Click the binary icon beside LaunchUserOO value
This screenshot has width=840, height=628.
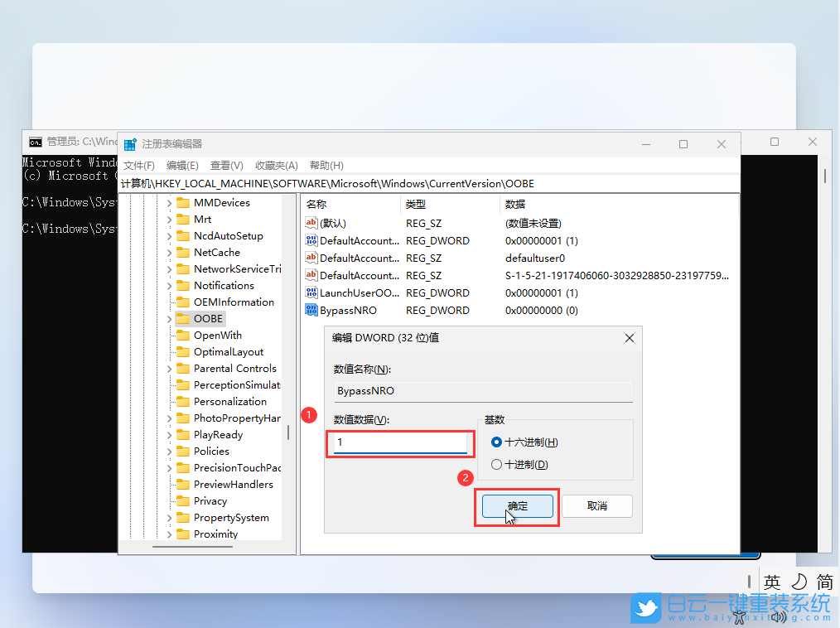[x=312, y=292]
